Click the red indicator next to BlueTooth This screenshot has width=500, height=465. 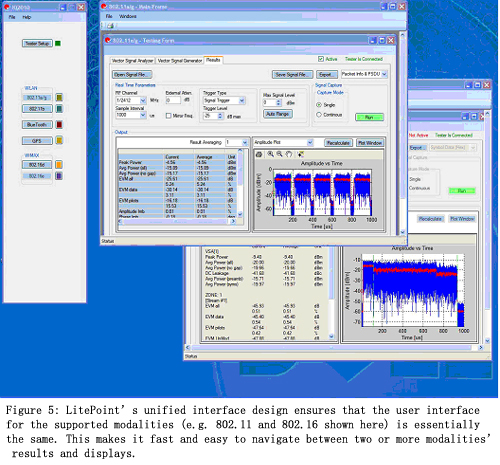pos(59,125)
